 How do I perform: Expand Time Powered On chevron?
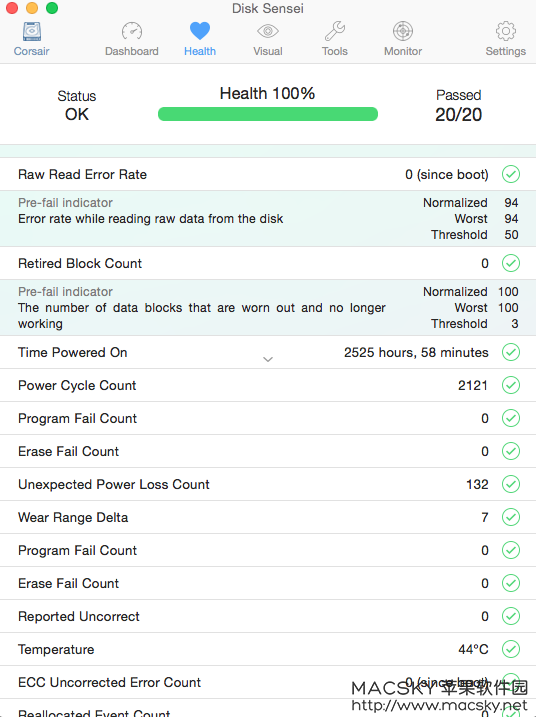pos(268,359)
